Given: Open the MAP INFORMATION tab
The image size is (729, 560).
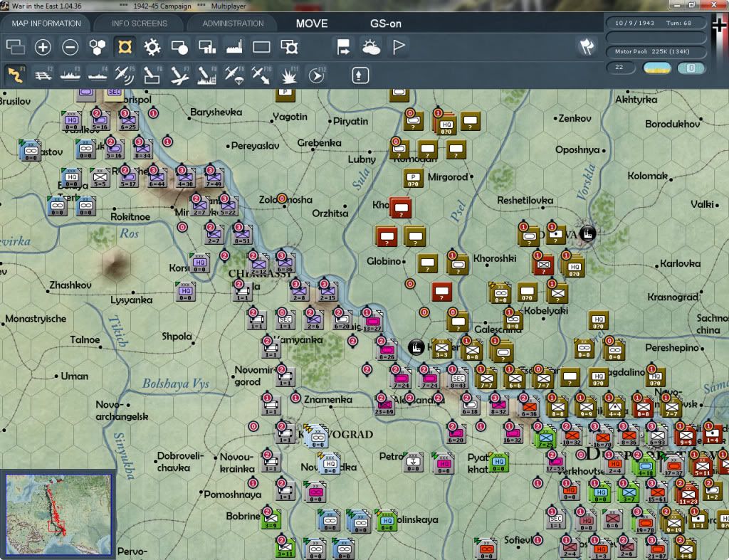Looking at the screenshot, I should tap(46, 23).
